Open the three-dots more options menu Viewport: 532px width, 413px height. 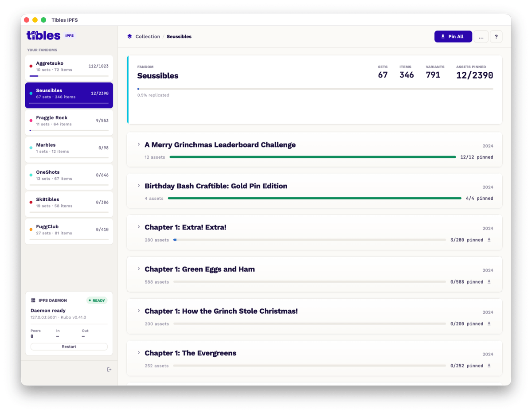click(x=481, y=36)
